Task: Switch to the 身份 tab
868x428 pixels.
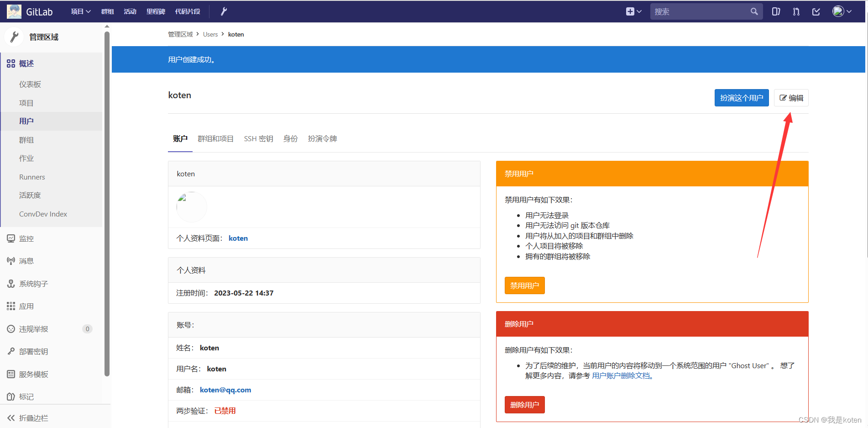Action: tap(290, 138)
